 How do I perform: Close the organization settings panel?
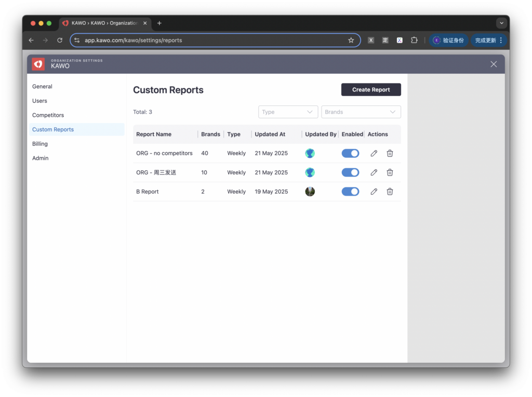click(494, 64)
